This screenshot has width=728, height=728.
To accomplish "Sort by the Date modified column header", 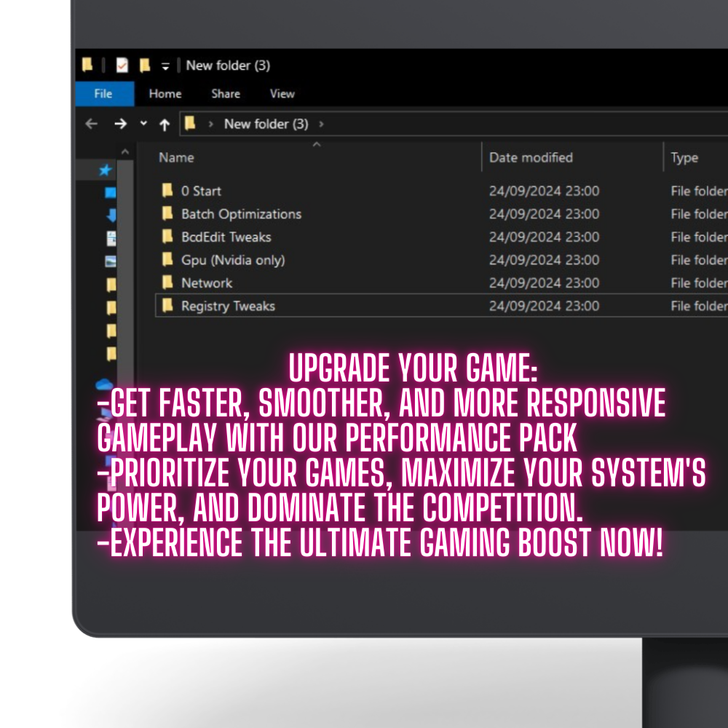I will pos(531,158).
